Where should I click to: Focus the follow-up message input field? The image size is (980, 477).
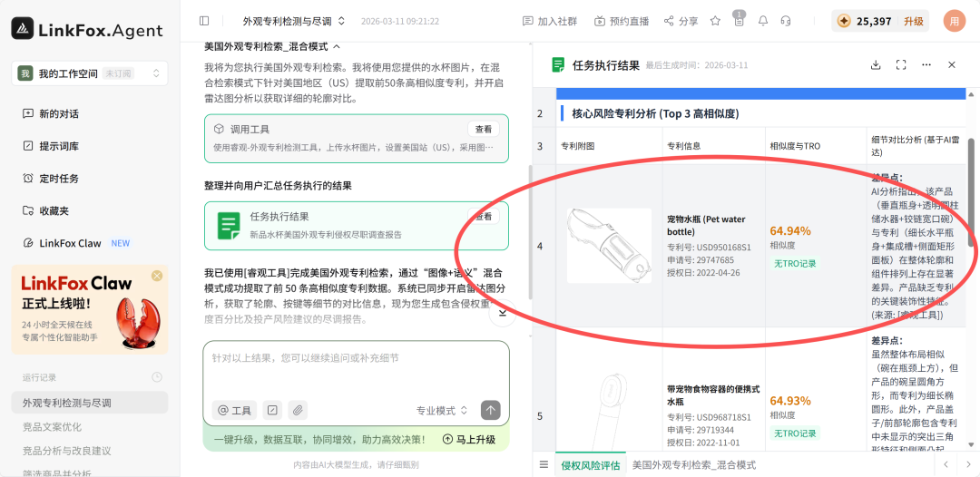[x=357, y=368]
